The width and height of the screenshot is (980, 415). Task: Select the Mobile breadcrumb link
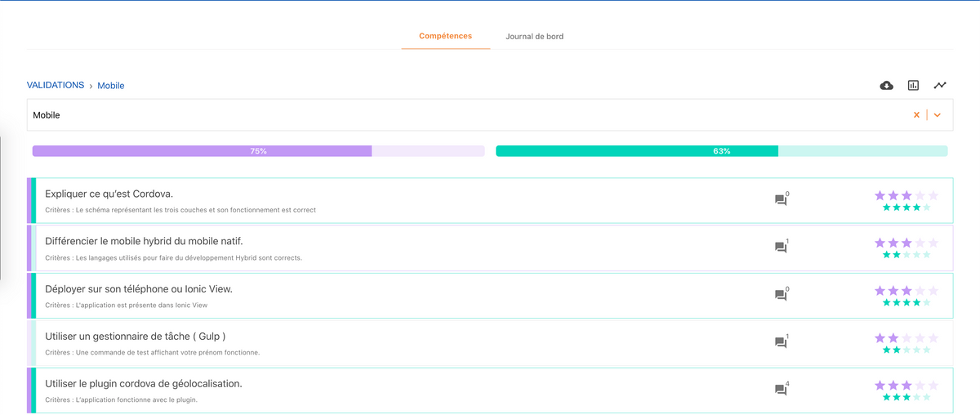[111, 85]
